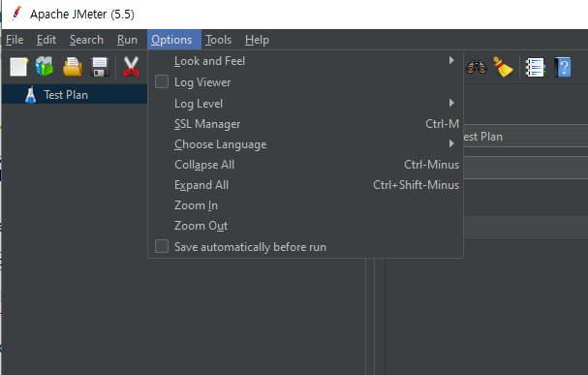Open the Templates icon in toolbar

45,66
